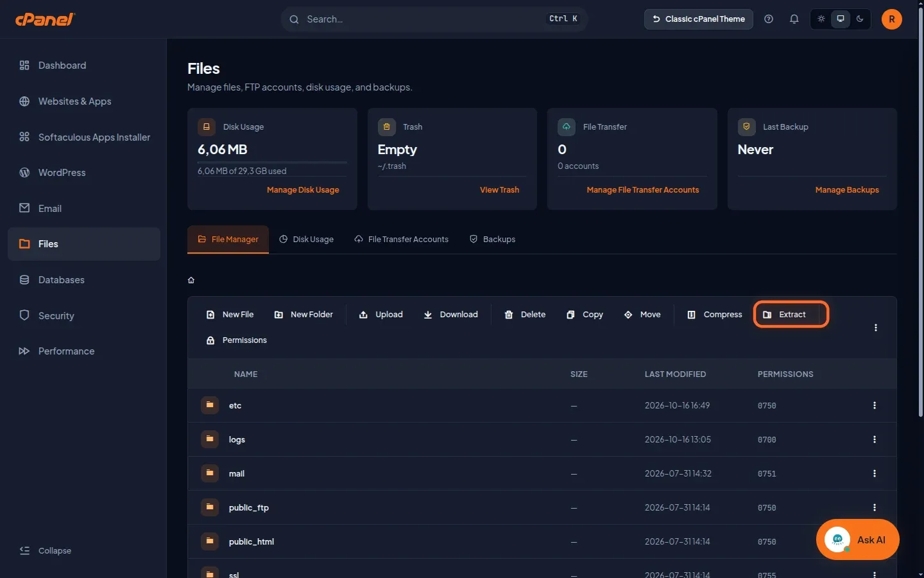Click Delete in file toolbar
The height and width of the screenshot is (578, 924).
click(x=526, y=315)
